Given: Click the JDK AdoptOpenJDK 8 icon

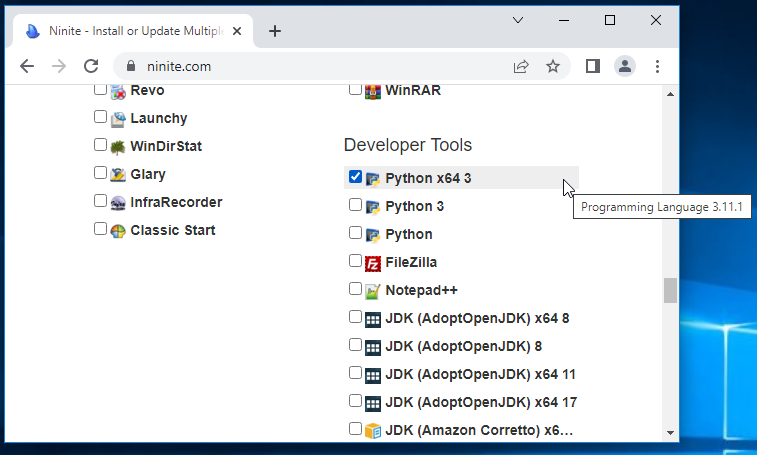Looking at the screenshot, I should tap(373, 347).
